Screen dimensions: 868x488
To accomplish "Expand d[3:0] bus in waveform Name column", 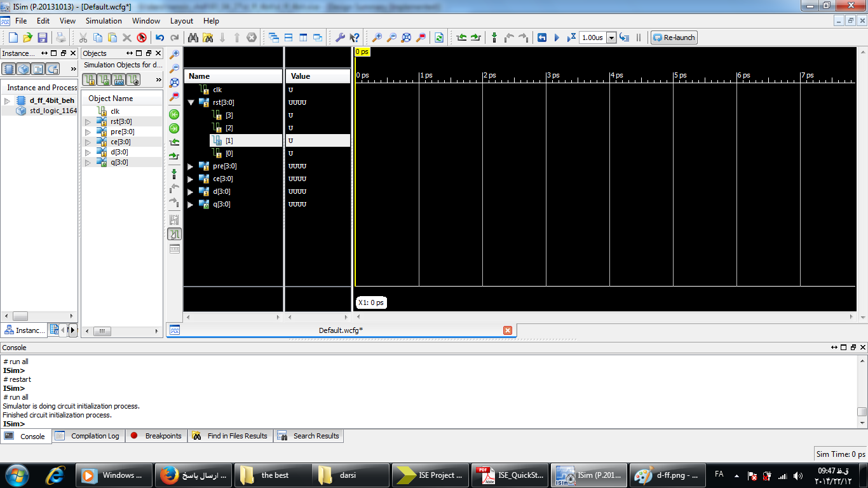I will click(x=191, y=191).
